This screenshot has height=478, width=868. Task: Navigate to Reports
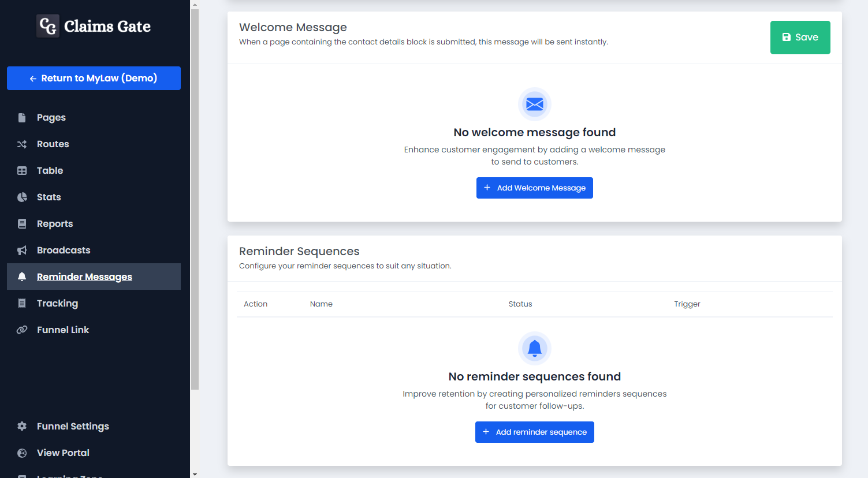(94, 224)
